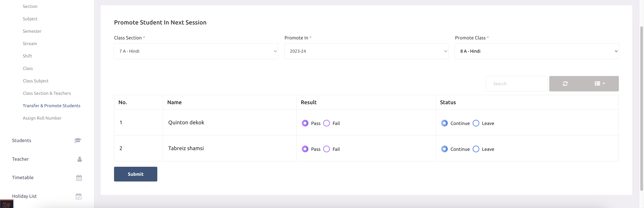Open the Class Section dropdown

coord(196,51)
